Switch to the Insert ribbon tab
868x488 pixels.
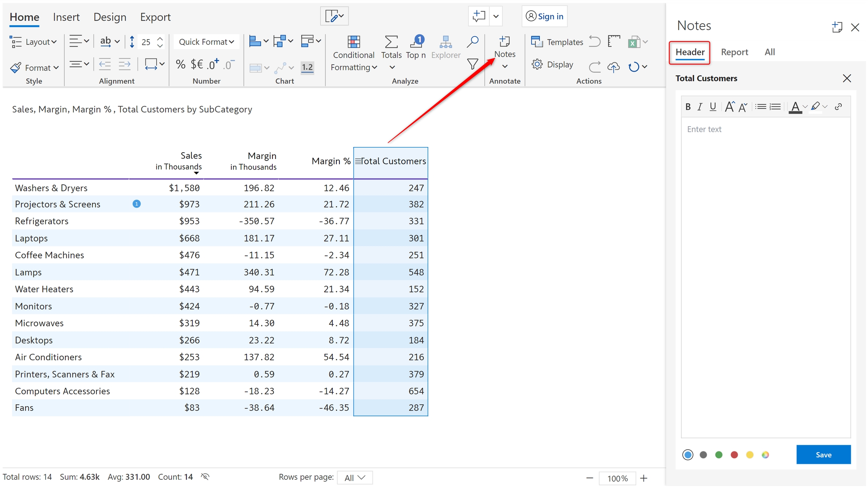[x=66, y=17]
